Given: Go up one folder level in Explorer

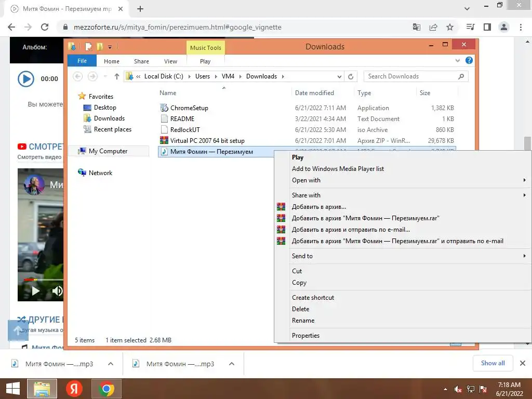Looking at the screenshot, I should point(117,77).
